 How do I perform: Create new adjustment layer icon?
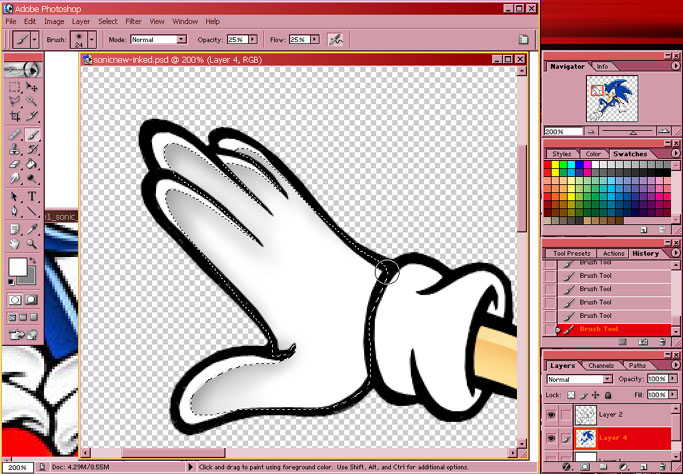[623, 467]
